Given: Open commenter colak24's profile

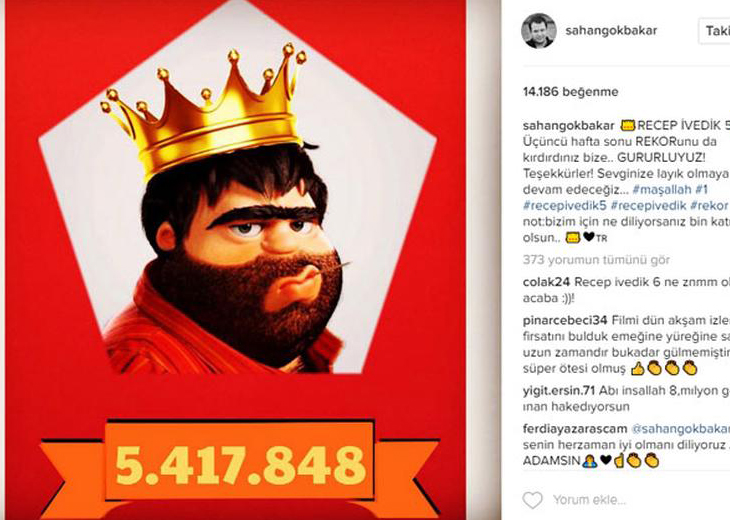Looking at the screenshot, I should click(x=546, y=282).
